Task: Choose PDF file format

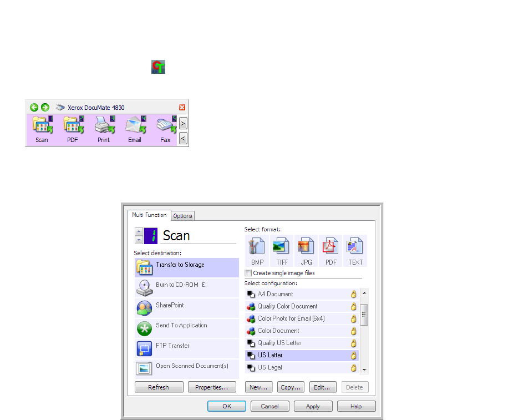Action: pyautogui.click(x=330, y=251)
